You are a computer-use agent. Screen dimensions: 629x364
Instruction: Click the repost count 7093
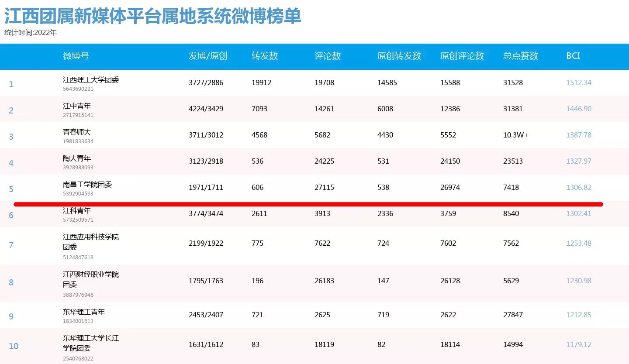click(259, 109)
